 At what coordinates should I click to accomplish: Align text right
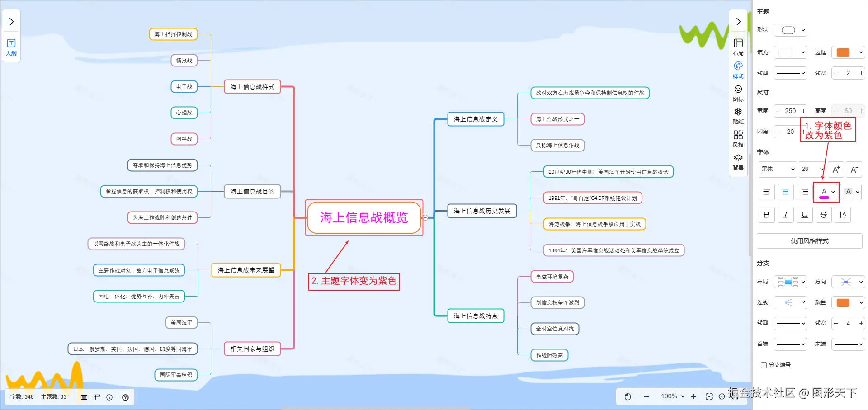click(x=805, y=192)
